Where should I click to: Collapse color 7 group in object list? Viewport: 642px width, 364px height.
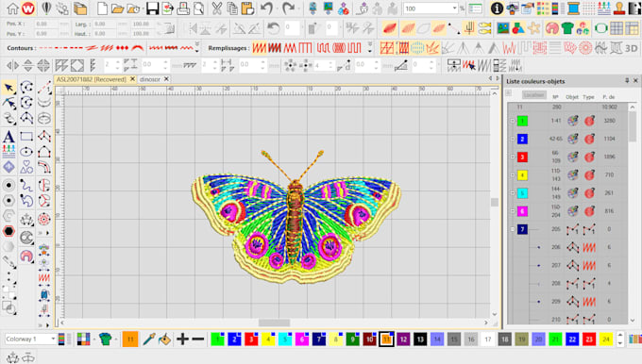[x=513, y=229]
